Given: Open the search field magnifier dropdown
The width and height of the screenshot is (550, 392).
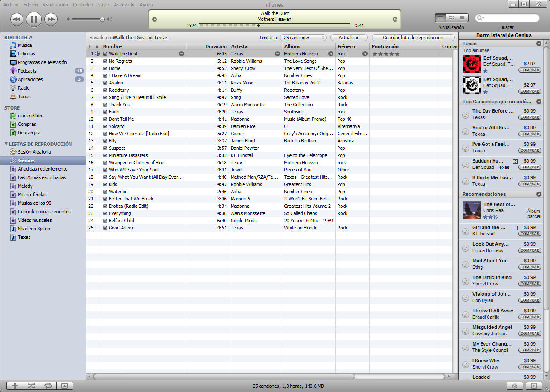Looking at the screenshot, I should pos(481,18).
